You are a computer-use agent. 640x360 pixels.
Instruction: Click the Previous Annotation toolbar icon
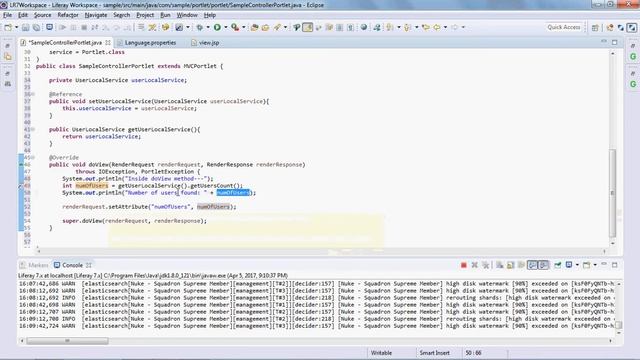407,27
